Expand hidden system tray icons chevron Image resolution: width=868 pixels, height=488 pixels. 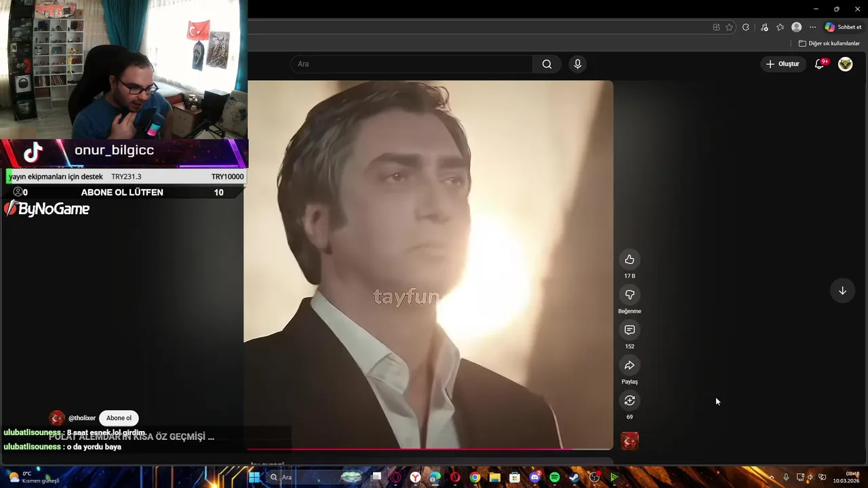click(x=771, y=477)
